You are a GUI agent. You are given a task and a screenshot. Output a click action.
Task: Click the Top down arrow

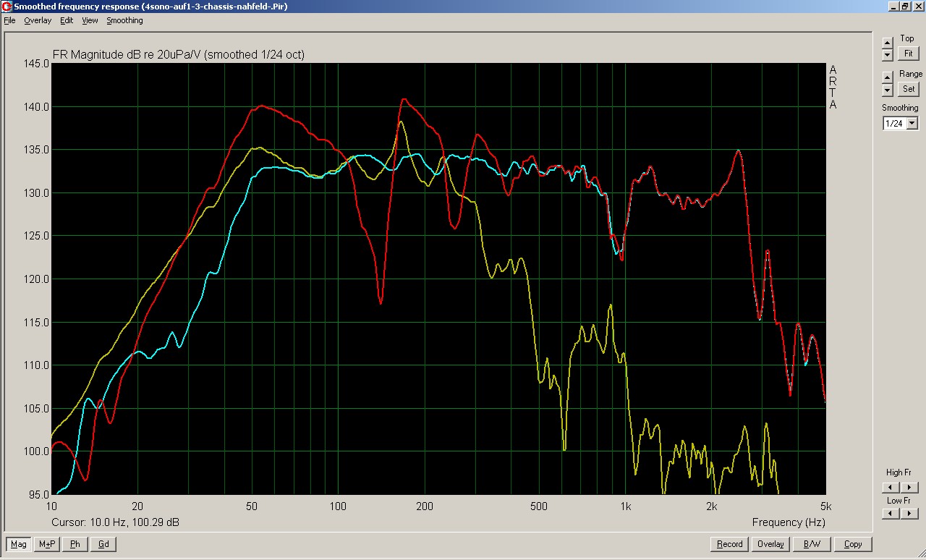tap(888, 55)
